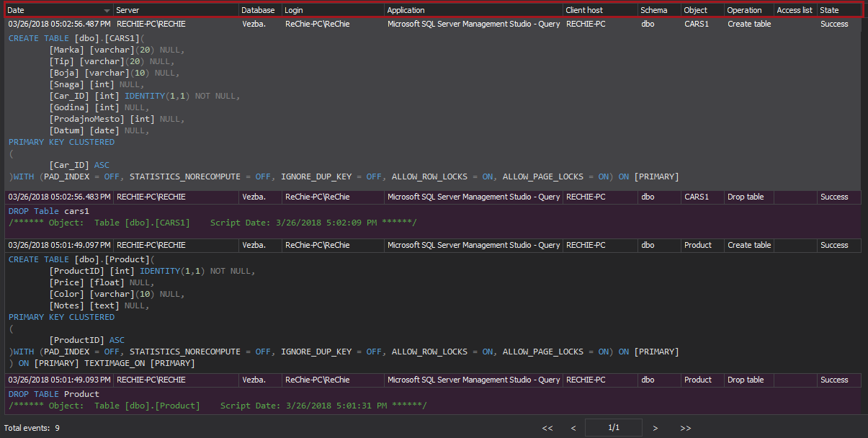868x438 pixels.
Task: Go to the first page of events
Action: [547, 428]
